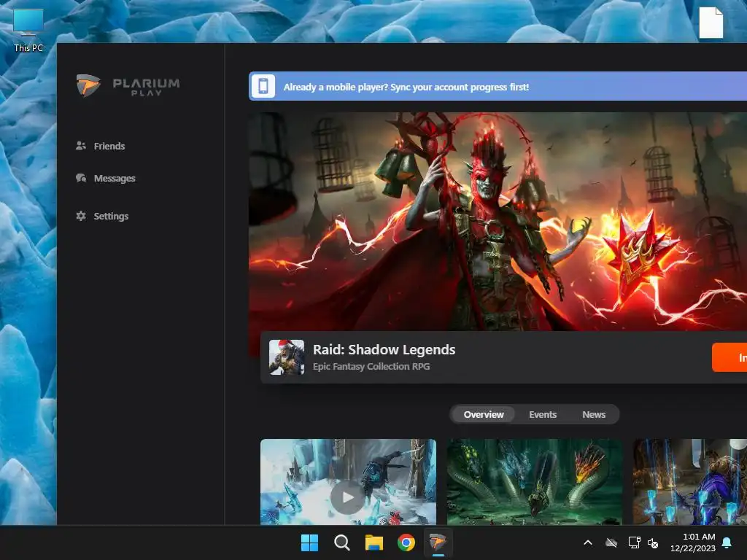Click the mobile phone sync icon

(x=263, y=86)
